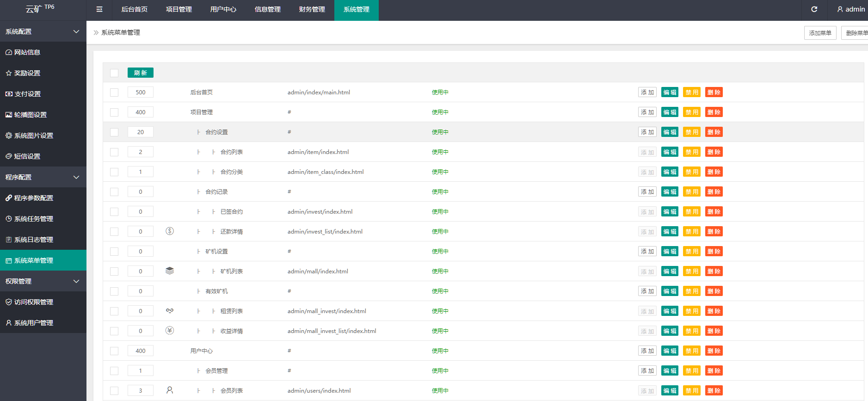The image size is (868, 401).
Task: Click the layers icon in 矿机列表 row
Action: pos(170,271)
